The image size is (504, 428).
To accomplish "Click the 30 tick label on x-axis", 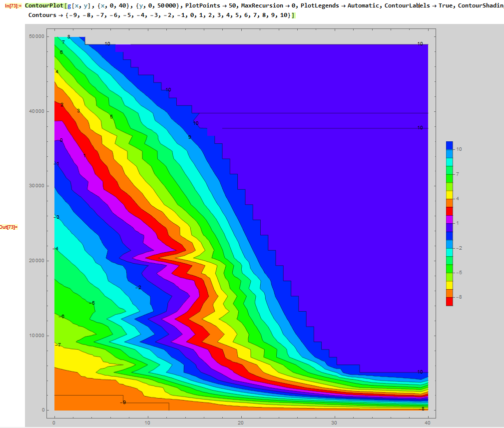I will click(334, 423).
